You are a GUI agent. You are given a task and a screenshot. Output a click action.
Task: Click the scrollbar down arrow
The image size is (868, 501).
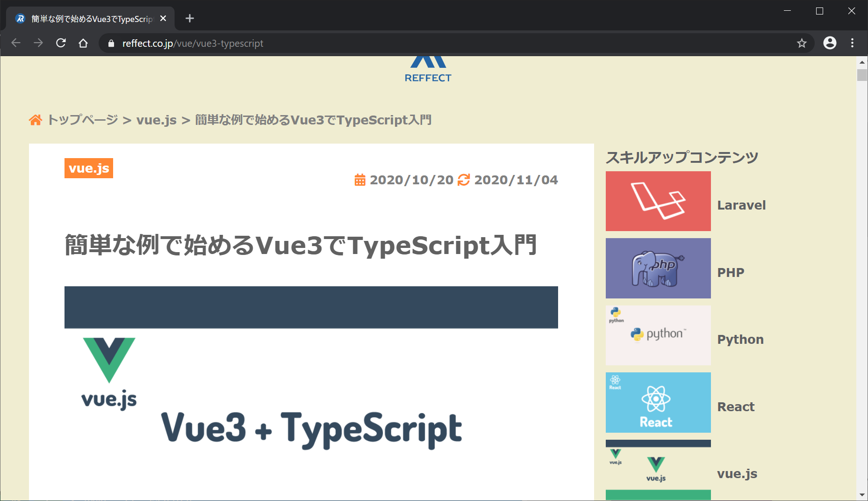(x=862, y=494)
